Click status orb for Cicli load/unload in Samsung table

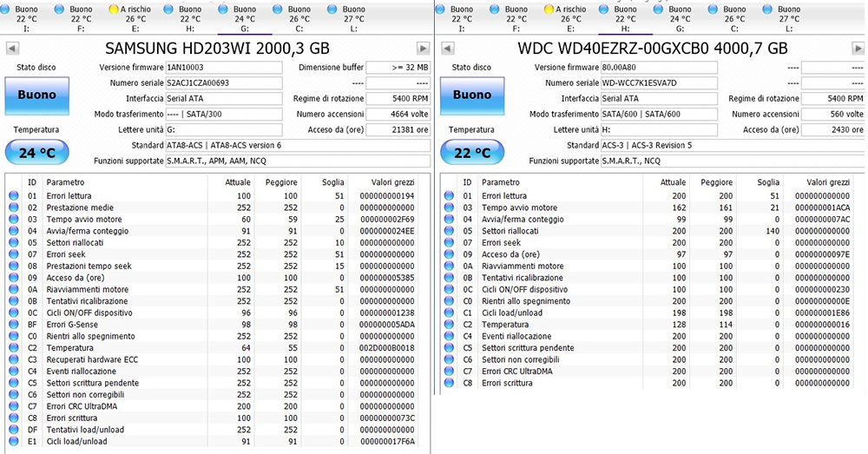tap(14, 441)
